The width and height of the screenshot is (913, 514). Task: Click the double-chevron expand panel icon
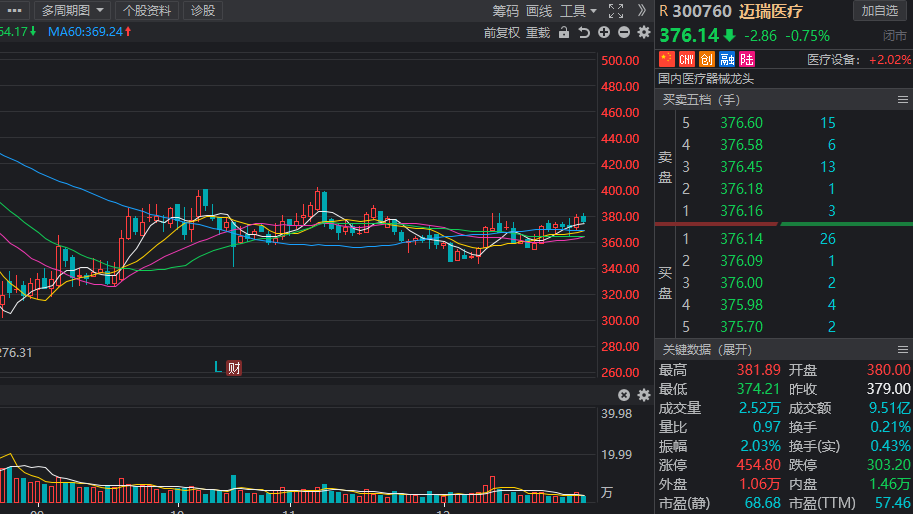pyautogui.click(x=642, y=10)
